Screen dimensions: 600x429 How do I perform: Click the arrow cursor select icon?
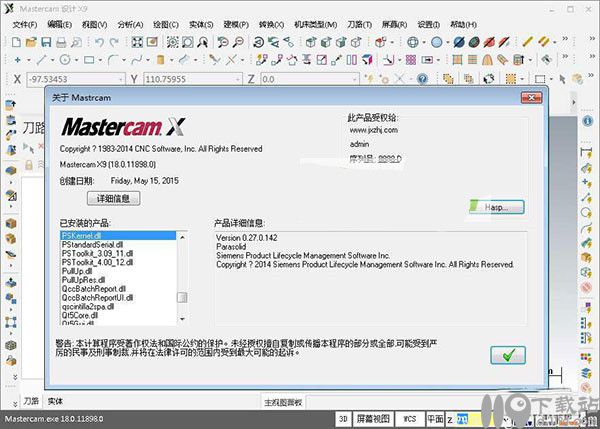coord(562,79)
